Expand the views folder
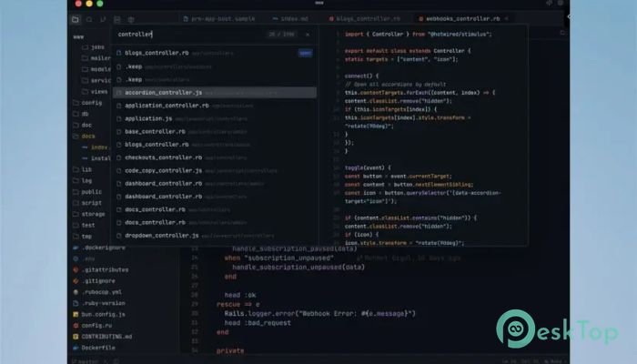This screenshot has height=364, width=637. (x=95, y=92)
